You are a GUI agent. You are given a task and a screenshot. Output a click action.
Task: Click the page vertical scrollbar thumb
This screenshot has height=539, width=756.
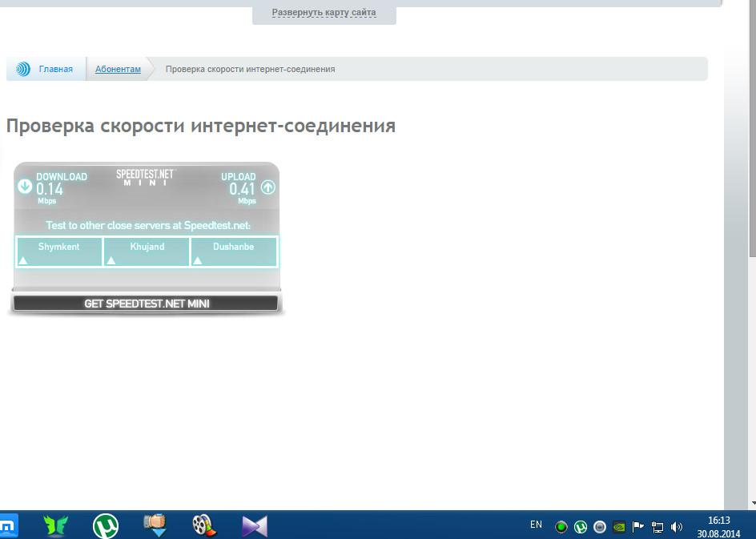click(x=752, y=129)
